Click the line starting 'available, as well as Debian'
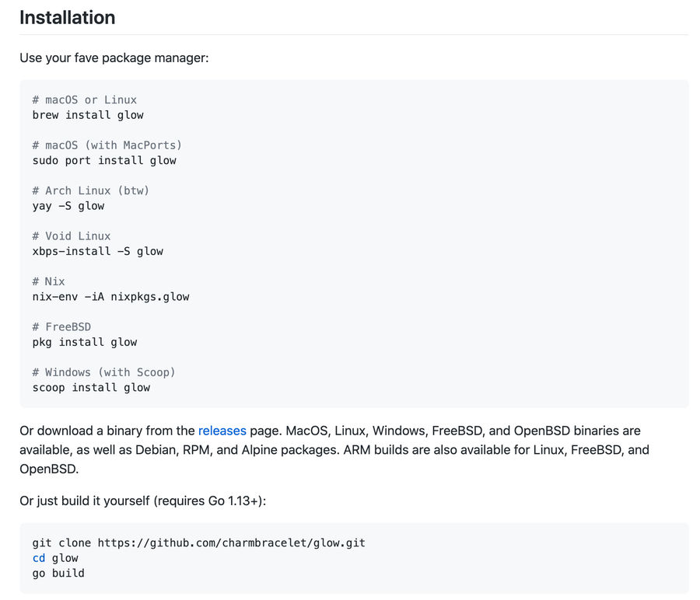700x600 pixels. click(334, 450)
